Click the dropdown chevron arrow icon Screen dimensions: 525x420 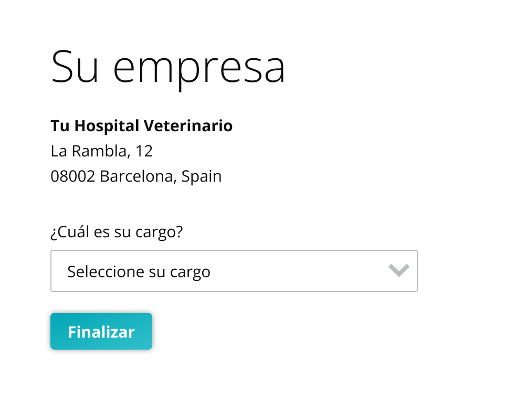(x=398, y=270)
